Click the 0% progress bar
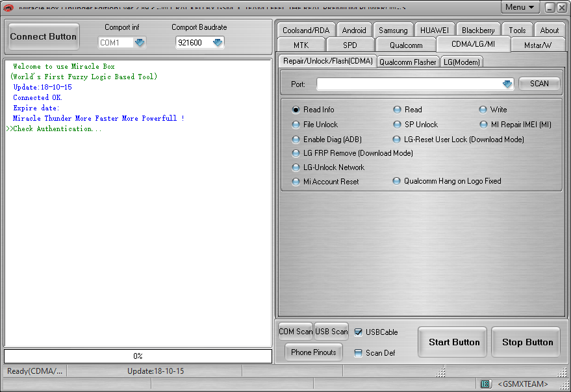 pos(138,356)
